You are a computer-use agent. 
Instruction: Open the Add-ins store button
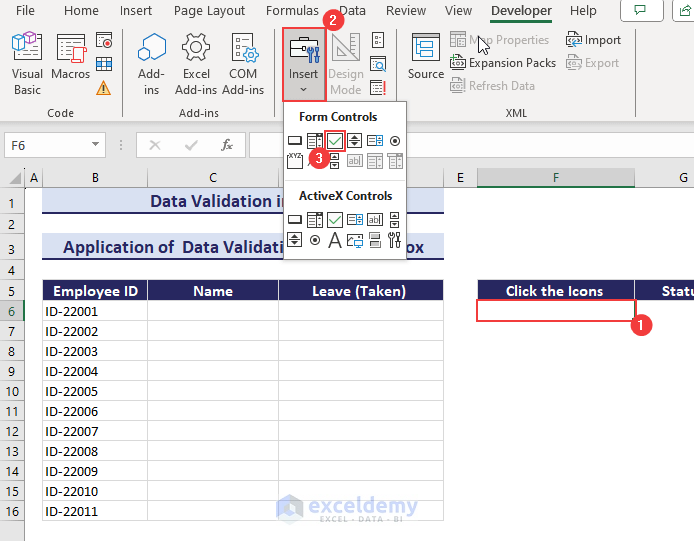click(151, 63)
